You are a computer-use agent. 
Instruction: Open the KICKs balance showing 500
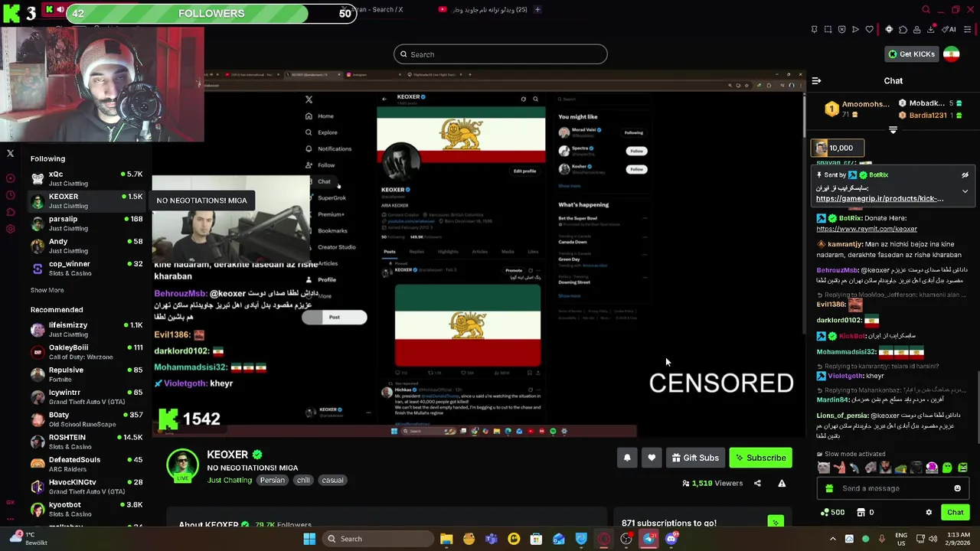[832, 512]
